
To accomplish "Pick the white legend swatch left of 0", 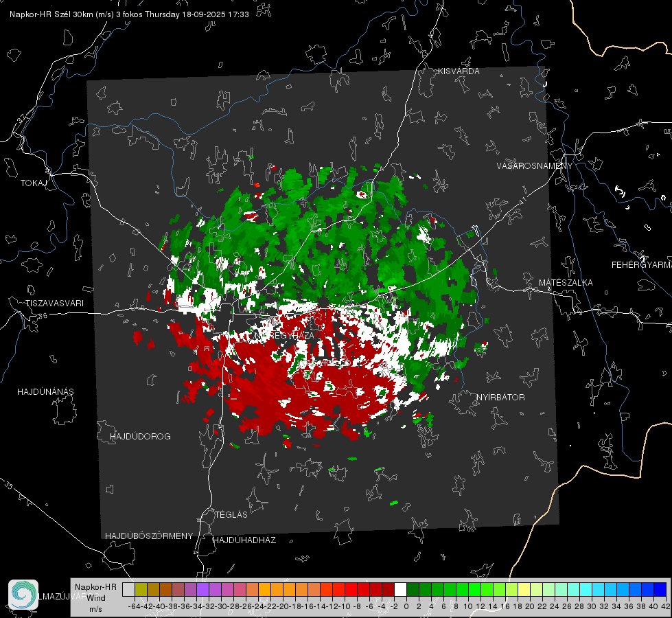I will (400, 590).
